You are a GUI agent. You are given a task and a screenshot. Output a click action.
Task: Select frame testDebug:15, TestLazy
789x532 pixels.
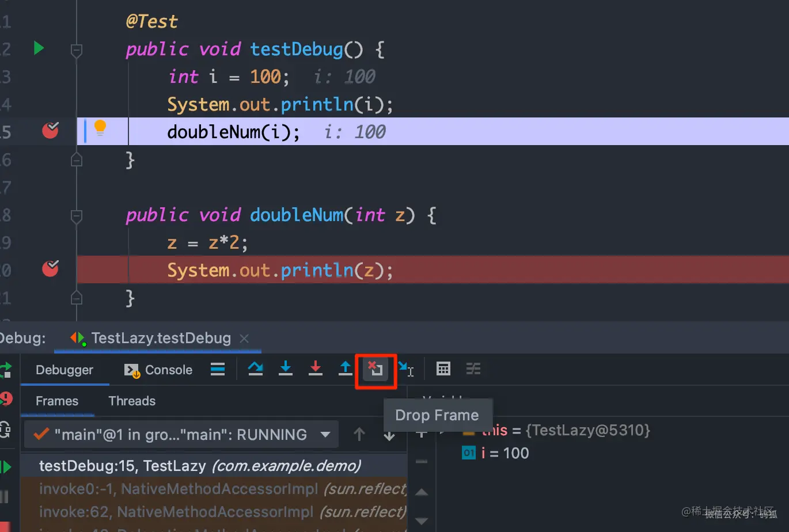click(x=214, y=466)
